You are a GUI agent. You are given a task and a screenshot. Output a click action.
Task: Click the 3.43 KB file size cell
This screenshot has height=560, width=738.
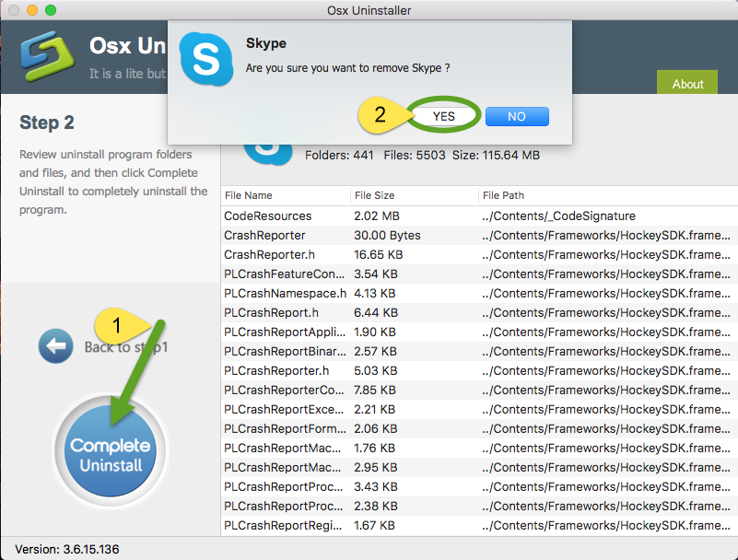[x=376, y=486]
